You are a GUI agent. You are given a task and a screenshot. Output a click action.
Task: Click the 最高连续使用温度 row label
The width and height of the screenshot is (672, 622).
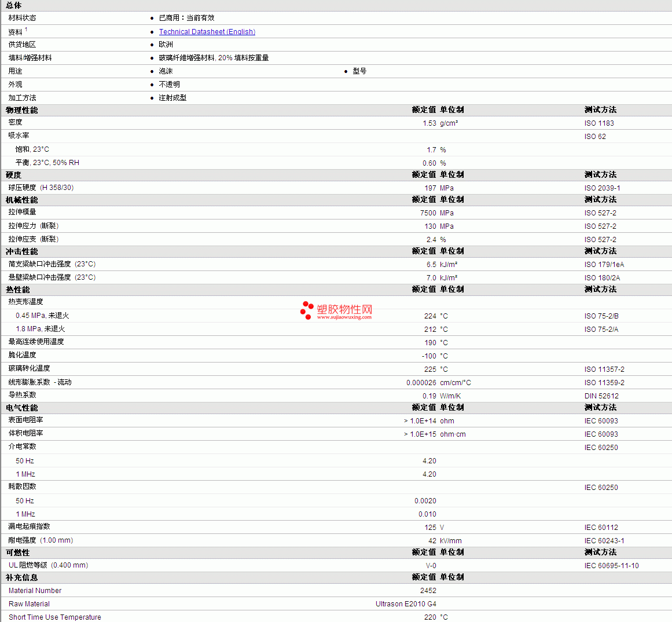pyautogui.click(x=36, y=342)
